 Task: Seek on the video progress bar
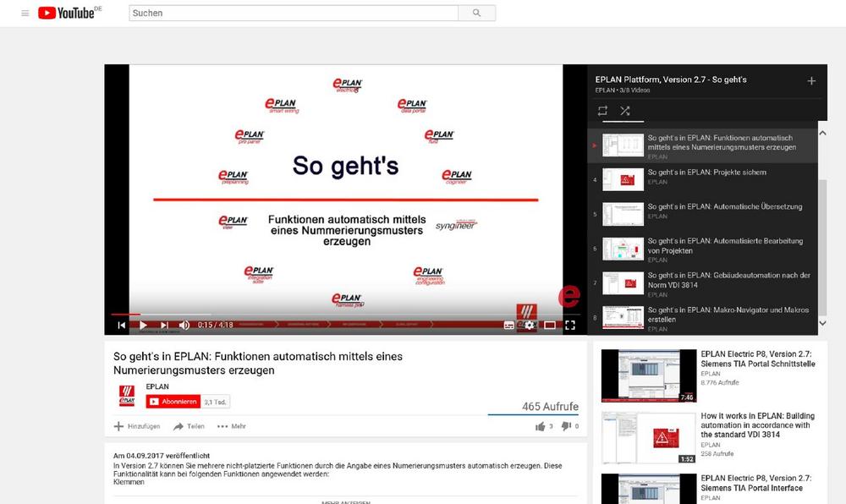pos(345,314)
